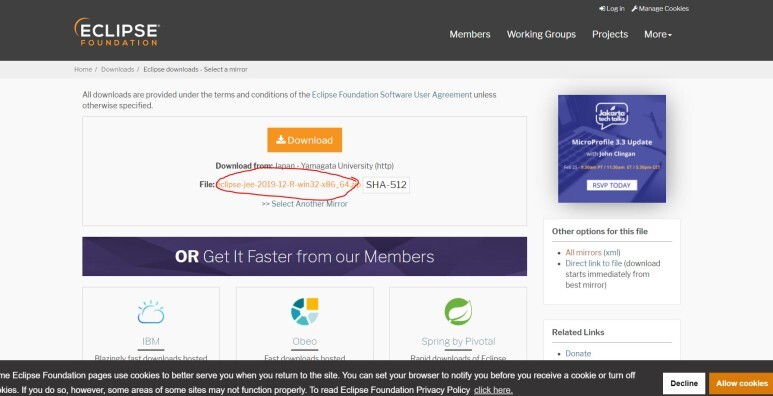The width and height of the screenshot is (773, 396).
Task: Click Direct link to file
Action: [x=594, y=263]
